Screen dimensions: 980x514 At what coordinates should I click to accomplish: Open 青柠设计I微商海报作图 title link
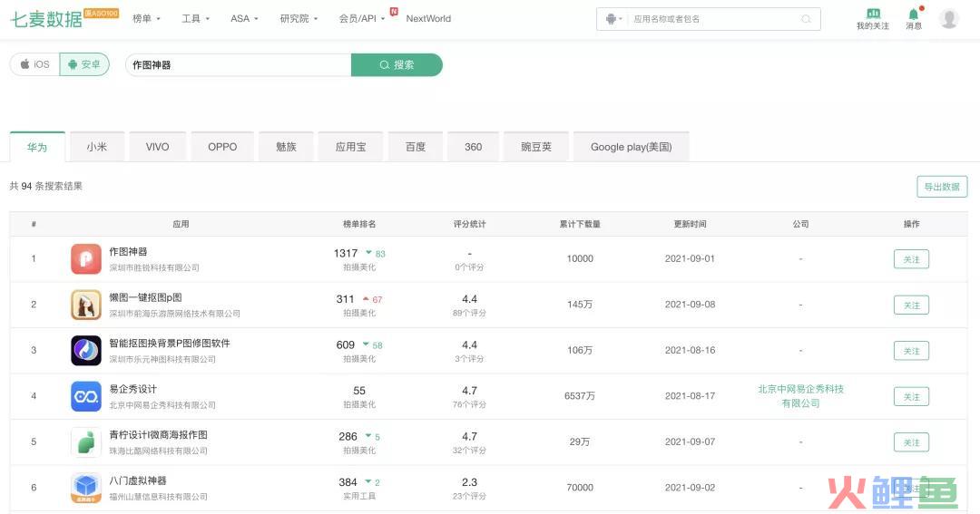158,435
